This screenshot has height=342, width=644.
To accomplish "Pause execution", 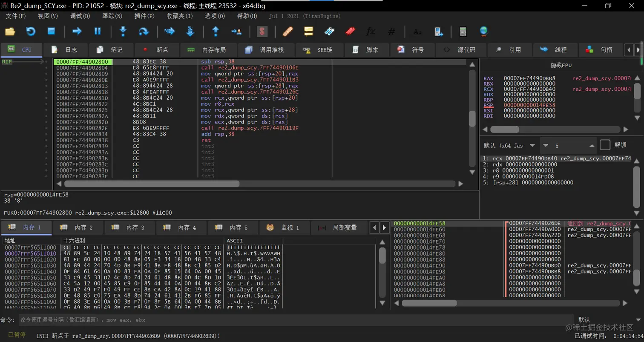I will click(98, 31).
